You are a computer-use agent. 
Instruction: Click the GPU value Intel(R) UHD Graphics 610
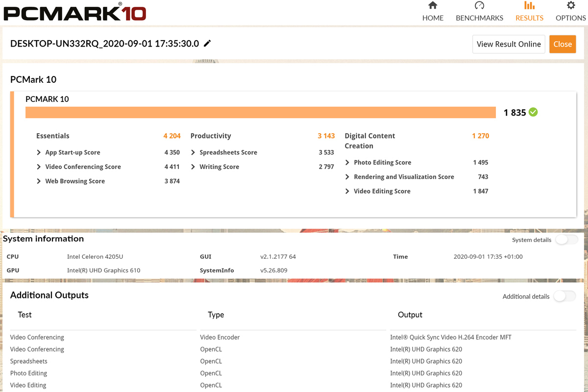[104, 270]
